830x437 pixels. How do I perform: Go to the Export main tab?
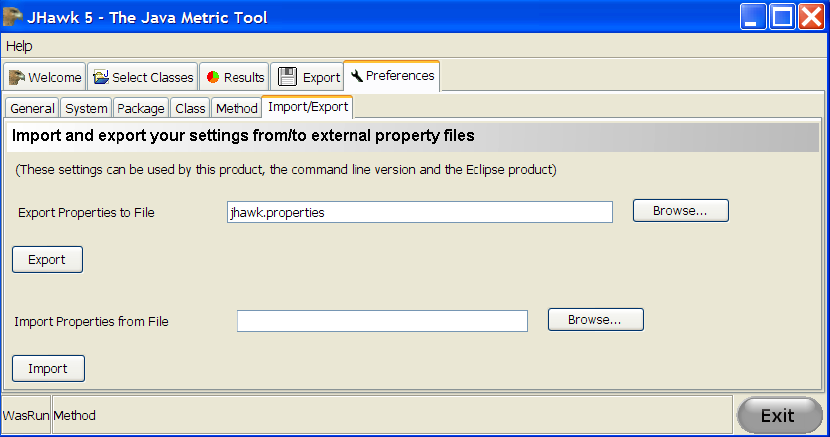[x=307, y=77]
